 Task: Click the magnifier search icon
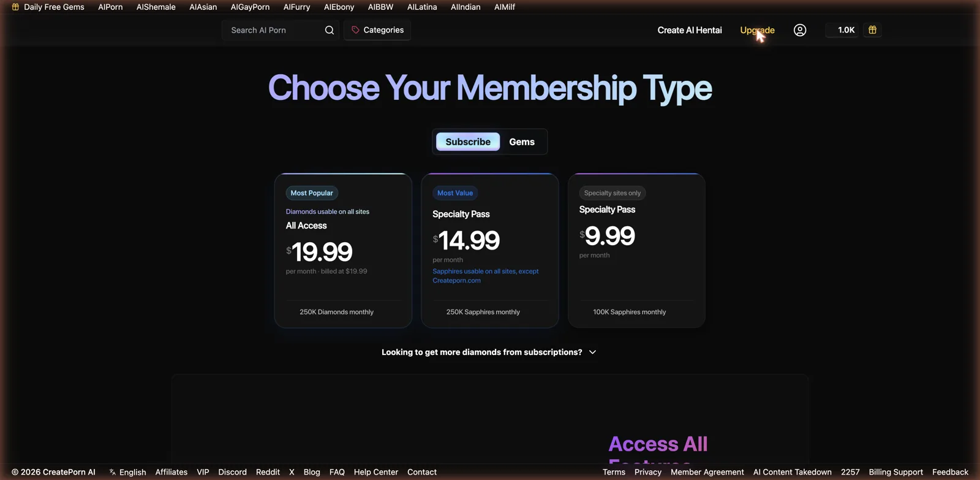click(x=330, y=30)
